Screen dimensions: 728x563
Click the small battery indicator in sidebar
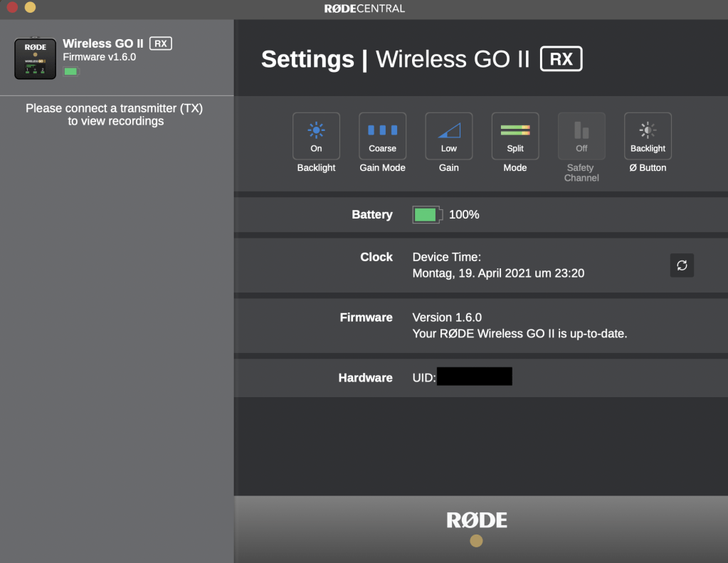71,71
